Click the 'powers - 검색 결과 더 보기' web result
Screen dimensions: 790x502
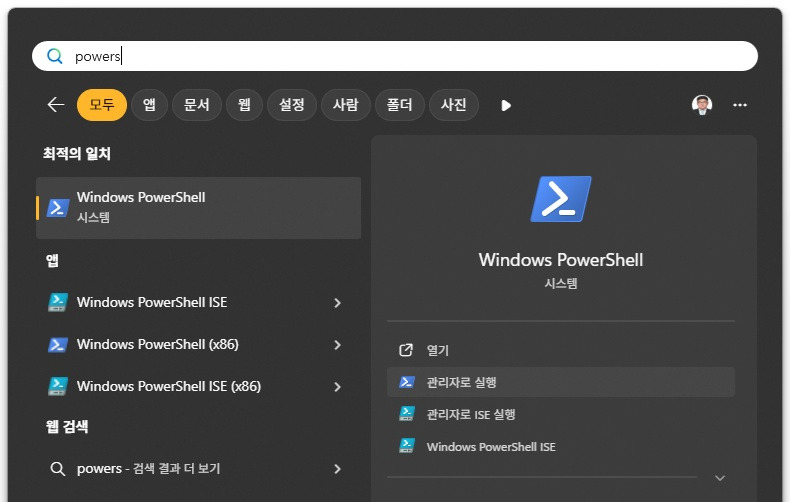199,469
